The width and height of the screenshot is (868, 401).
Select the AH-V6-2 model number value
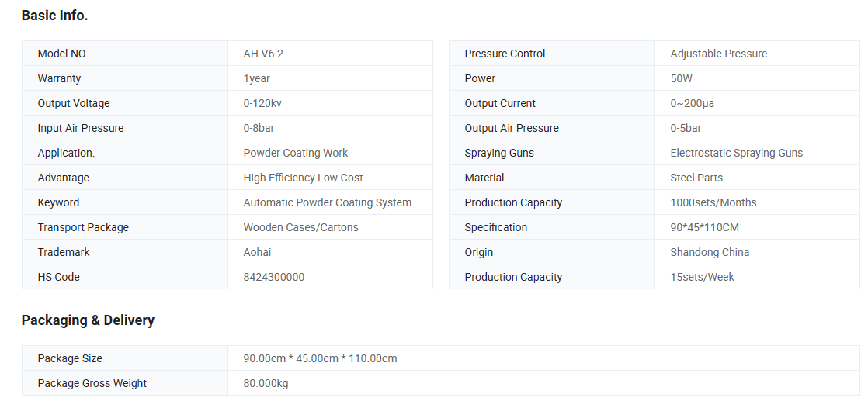pos(269,54)
